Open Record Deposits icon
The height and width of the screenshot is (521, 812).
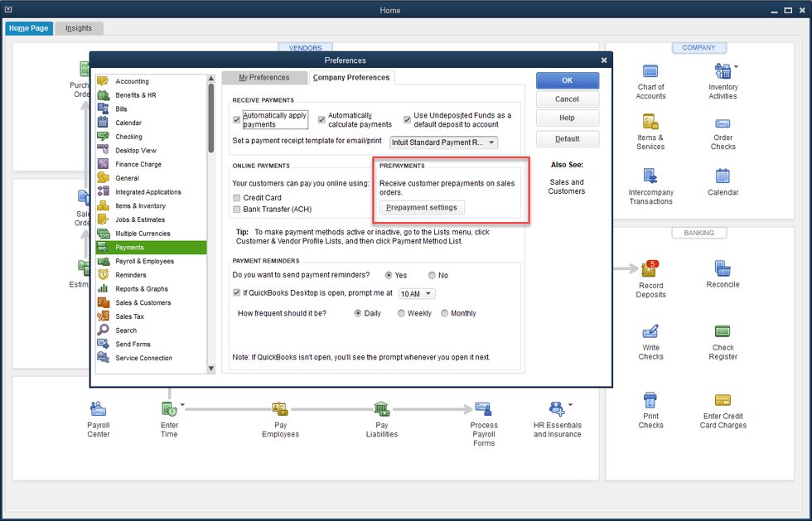click(650, 270)
